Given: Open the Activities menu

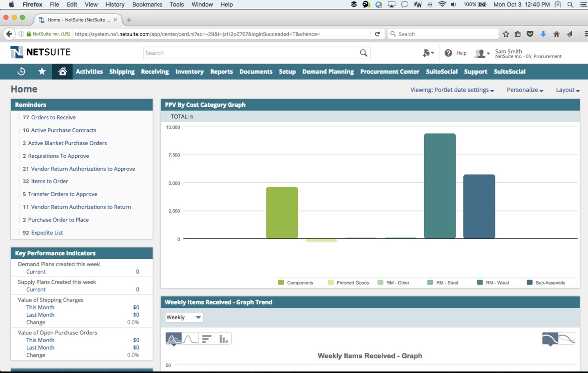Looking at the screenshot, I should [89, 72].
